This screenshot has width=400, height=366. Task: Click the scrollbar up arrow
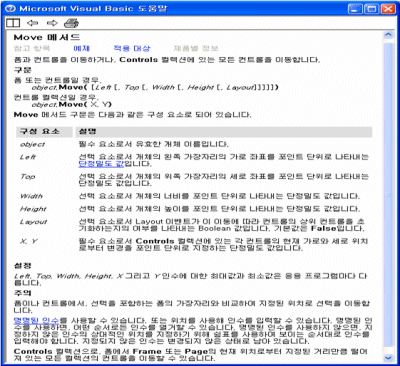point(388,35)
